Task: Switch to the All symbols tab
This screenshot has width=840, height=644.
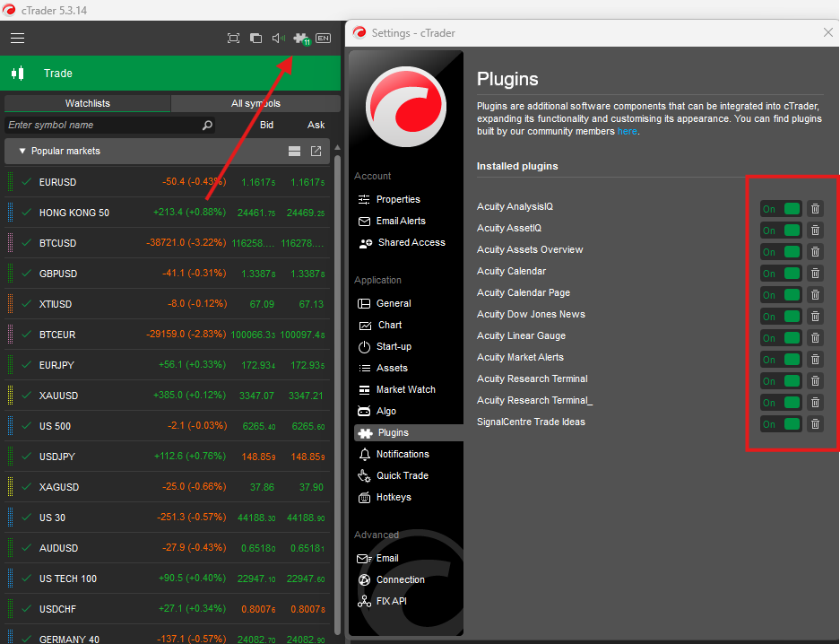Action: coord(255,103)
